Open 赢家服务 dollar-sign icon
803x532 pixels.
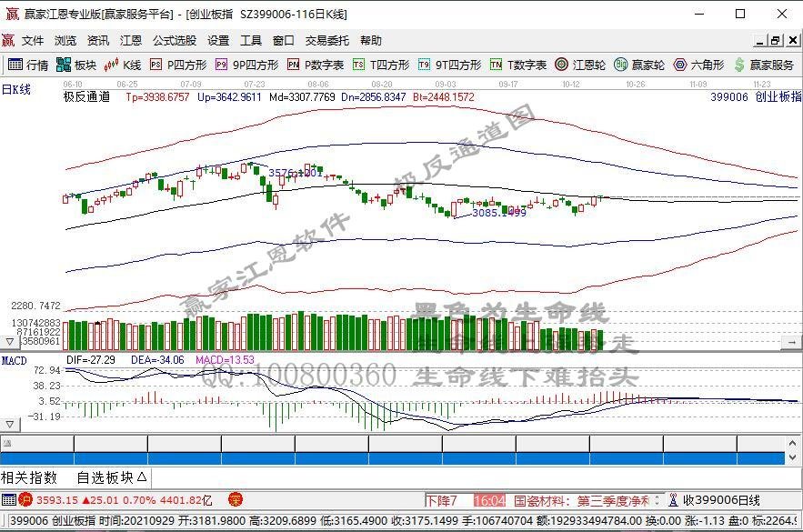pyautogui.click(x=764, y=65)
